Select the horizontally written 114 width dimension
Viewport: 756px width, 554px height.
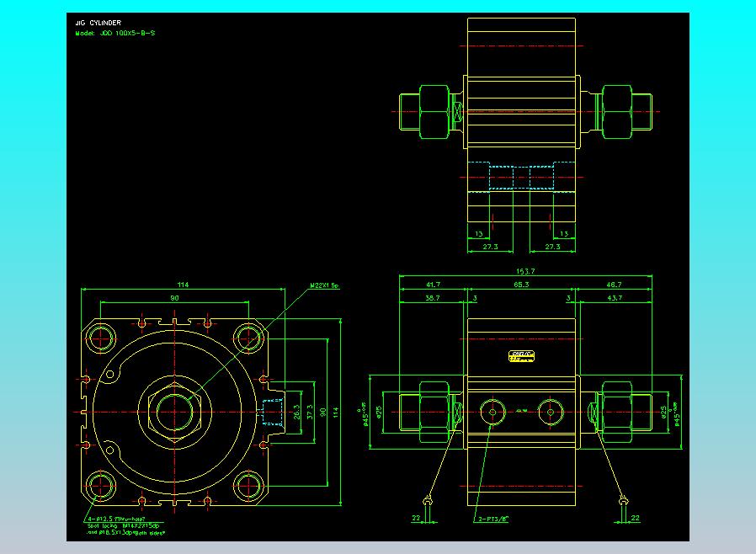pyautogui.click(x=183, y=285)
